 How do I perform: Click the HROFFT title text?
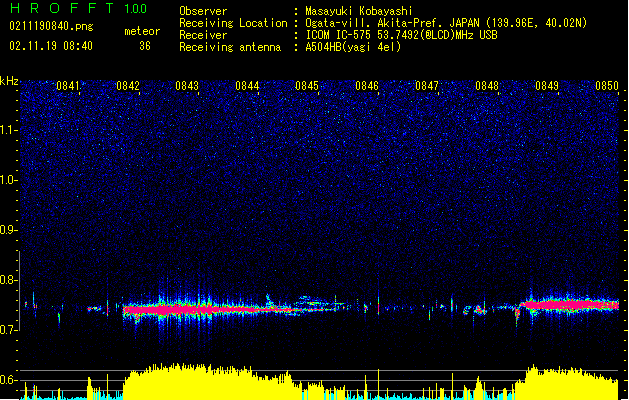[61, 8]
